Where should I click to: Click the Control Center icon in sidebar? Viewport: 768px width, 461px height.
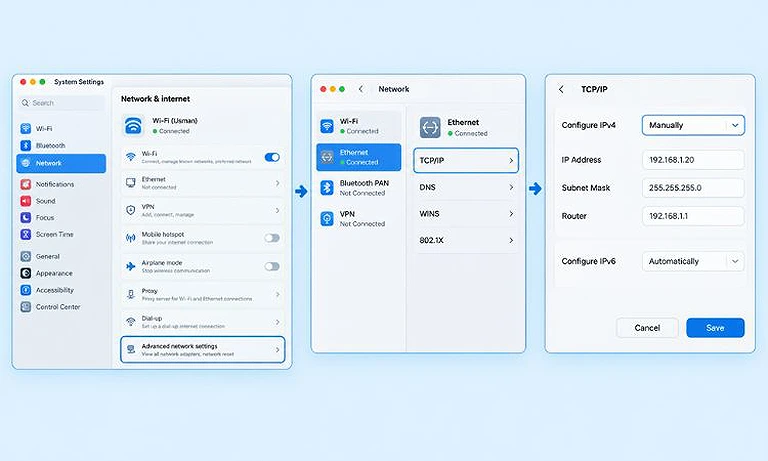(25, 307)
